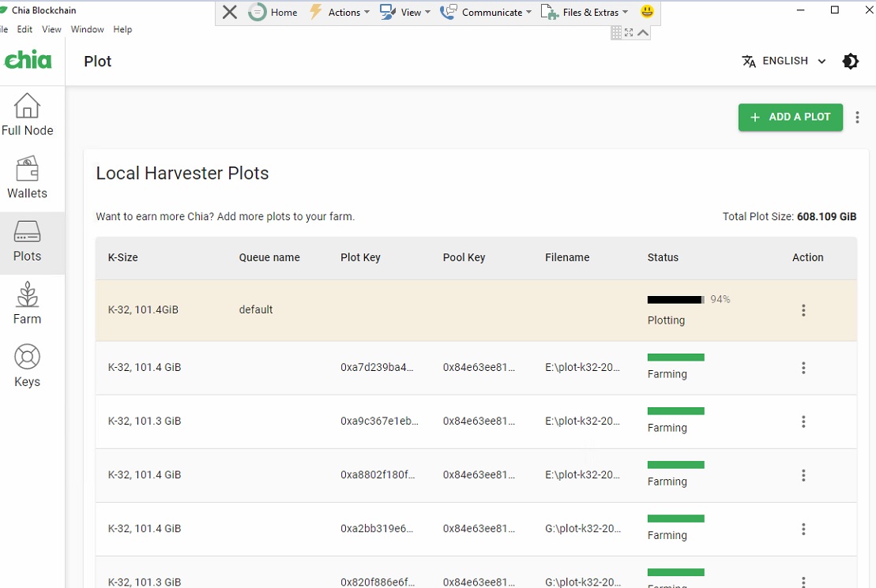Viewport: 876px width, 588px height.
Task: Click pool key in 0xa8802f180f row
Action: 479,474
